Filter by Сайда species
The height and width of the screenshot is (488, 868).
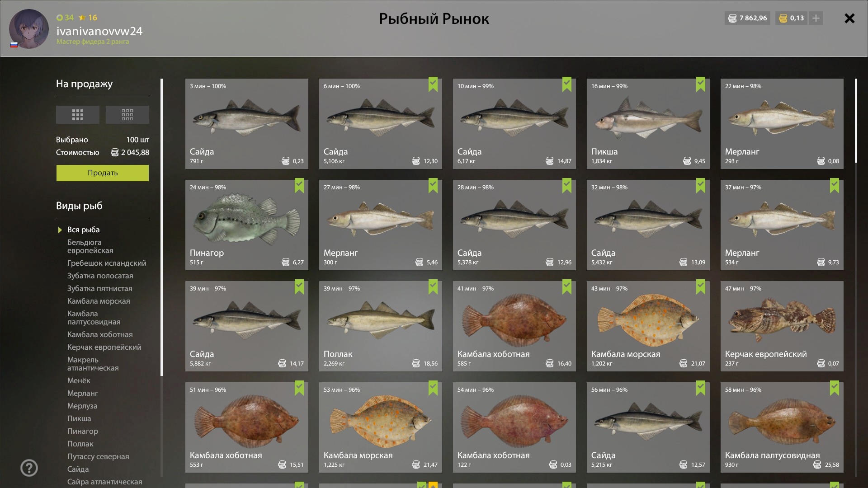click(x=78, y=469)
